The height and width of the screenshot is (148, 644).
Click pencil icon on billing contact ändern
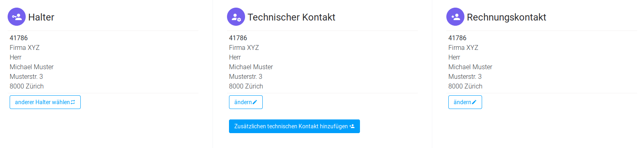(474, 102)
